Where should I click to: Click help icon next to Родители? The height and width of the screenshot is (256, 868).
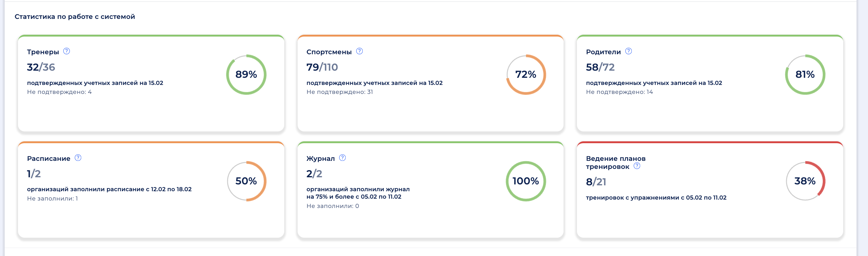(x=628, y=51)
